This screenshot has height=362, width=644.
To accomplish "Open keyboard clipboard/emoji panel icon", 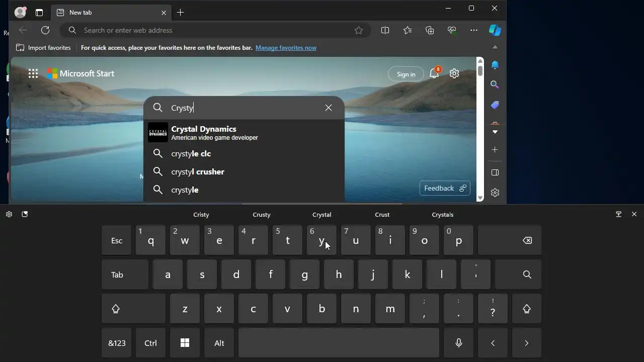I will pos(25,214).
